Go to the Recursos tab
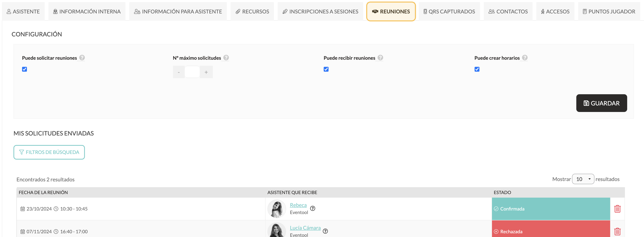Image resolution: width=644 pixels, height=237 pixels. (252, 11)
